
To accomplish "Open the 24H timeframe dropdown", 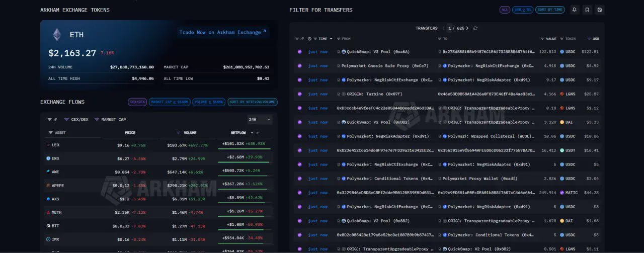I will coord(260,120).
